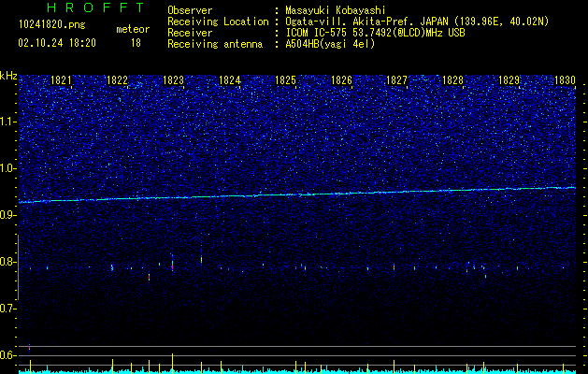
Task: Click the 0.8 kHz axis label
Action: coord(7,262)
